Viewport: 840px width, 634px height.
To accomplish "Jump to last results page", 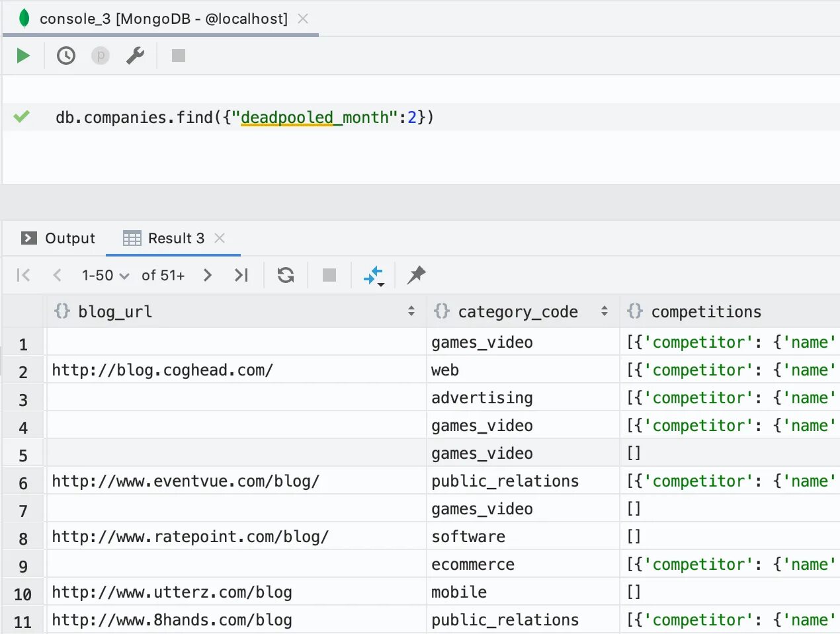I will tap(241, 275).
